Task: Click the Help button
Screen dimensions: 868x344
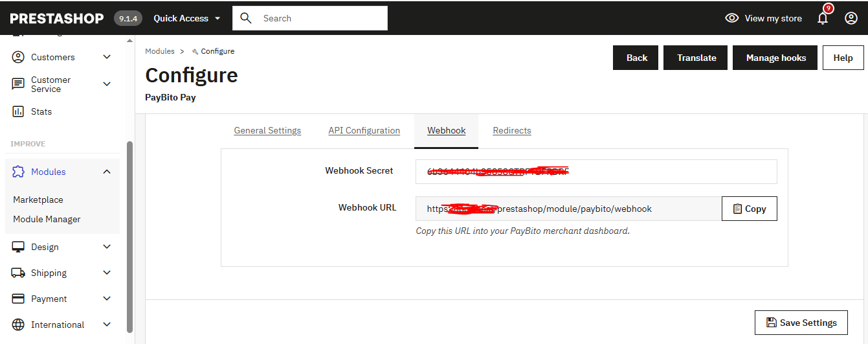Action: point(843,58)
